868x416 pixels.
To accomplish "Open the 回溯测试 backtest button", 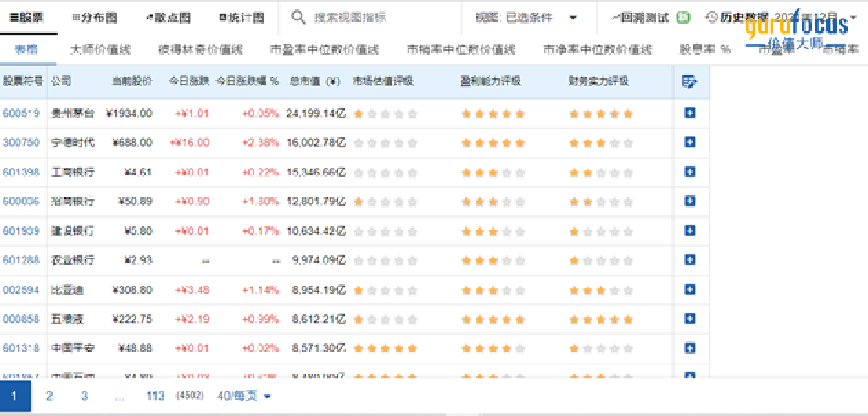I will click(x=640, y=18).
